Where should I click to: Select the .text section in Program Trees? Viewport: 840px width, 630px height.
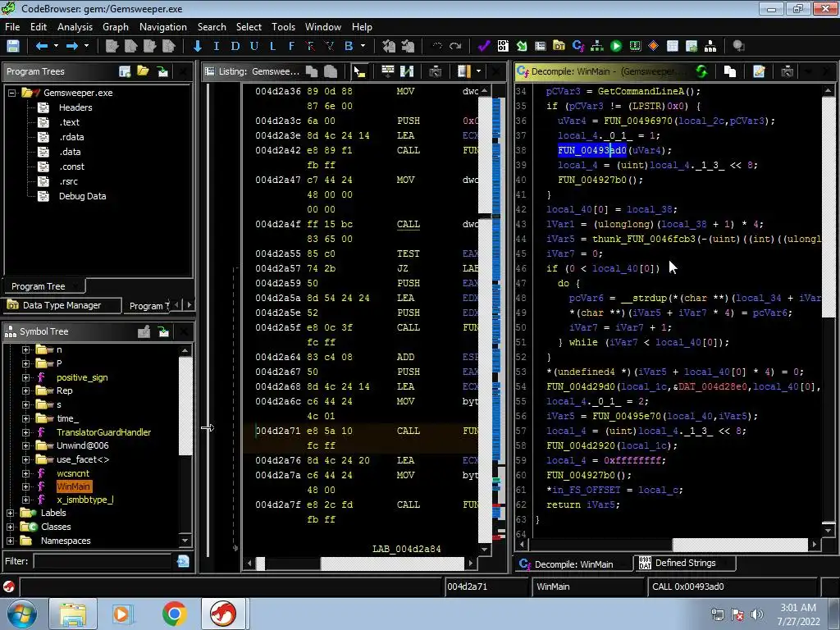pyautogui.click(x=69, y=122)
